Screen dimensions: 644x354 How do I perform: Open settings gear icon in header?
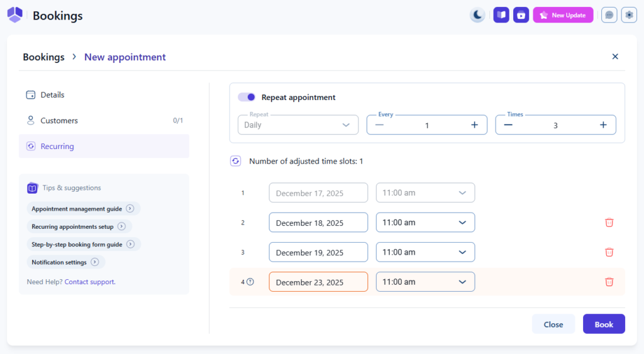tap(629, 15)
